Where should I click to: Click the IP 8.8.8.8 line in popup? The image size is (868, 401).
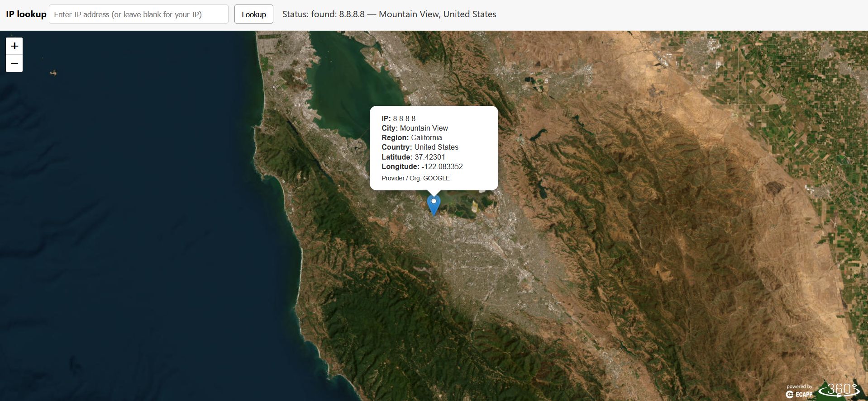[x=398, y=118]
